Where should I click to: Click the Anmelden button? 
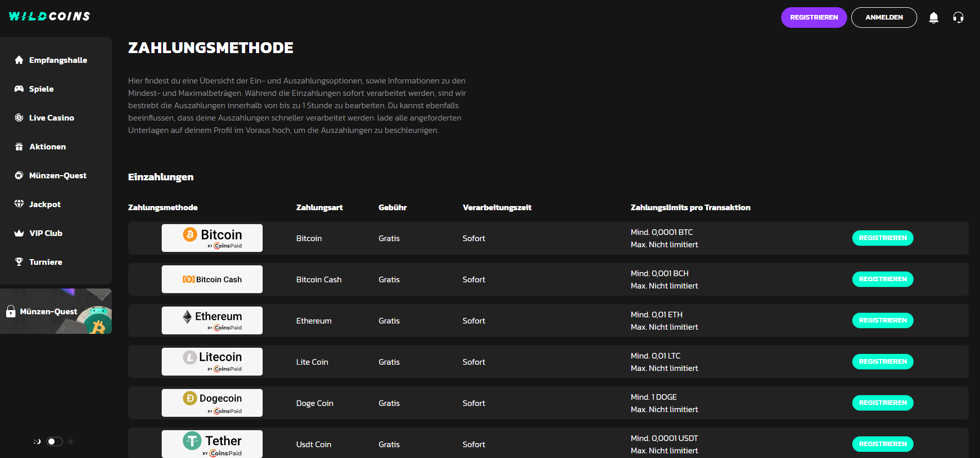click(x=884, y=18)
